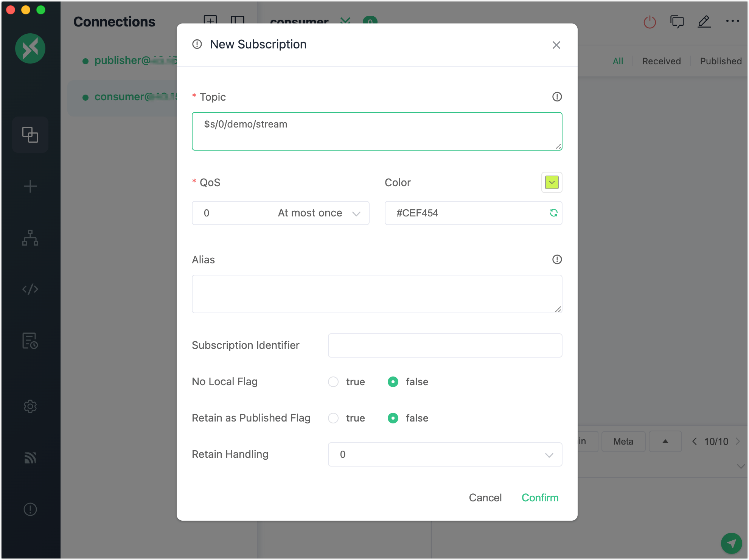Image resolution: width=749 pixels, height=560 pixels.
Task: Click the Subscription Identifier input field
Action: point(445,345)
